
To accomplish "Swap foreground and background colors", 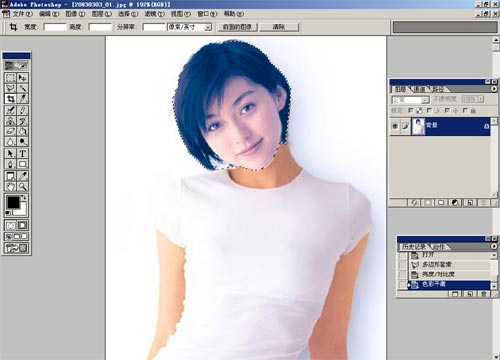I will pyautogui.click(x=24, y=198).
